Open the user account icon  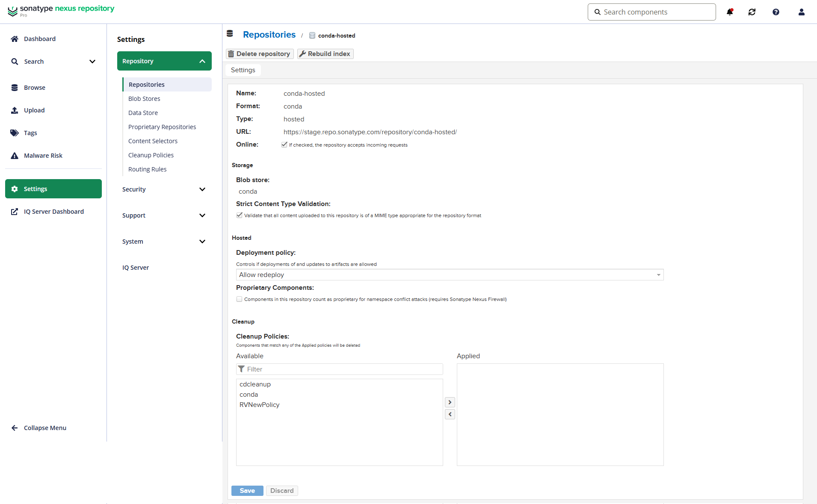(x=802, y=12)
